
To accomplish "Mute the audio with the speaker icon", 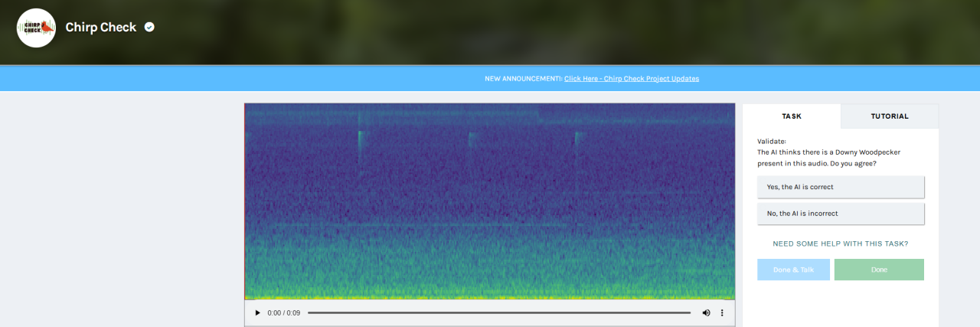I will click(706, 312).
